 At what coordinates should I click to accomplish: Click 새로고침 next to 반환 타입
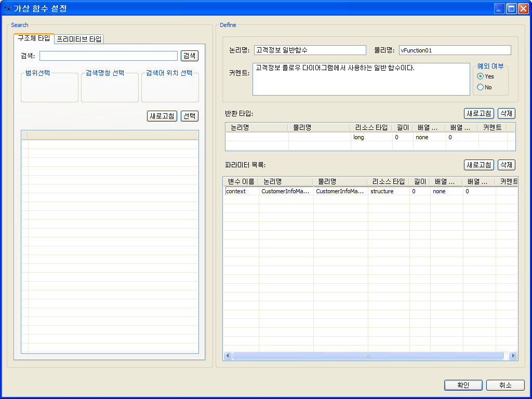click(x=478, y=113)
